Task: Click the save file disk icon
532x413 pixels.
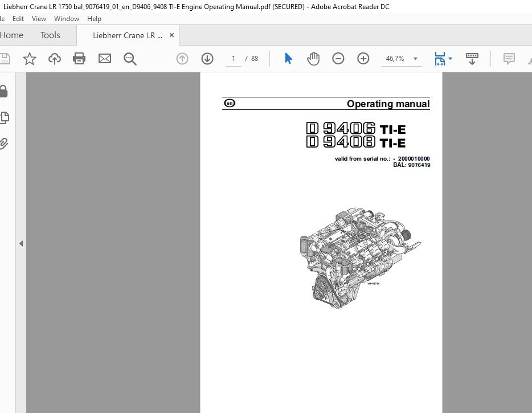Action: click(x=5, y=59)
